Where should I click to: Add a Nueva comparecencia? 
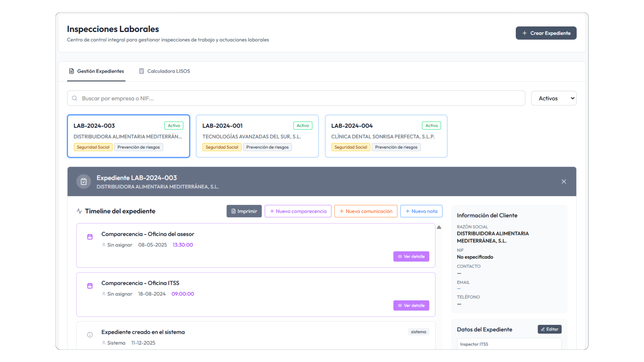tap(298, 211)
